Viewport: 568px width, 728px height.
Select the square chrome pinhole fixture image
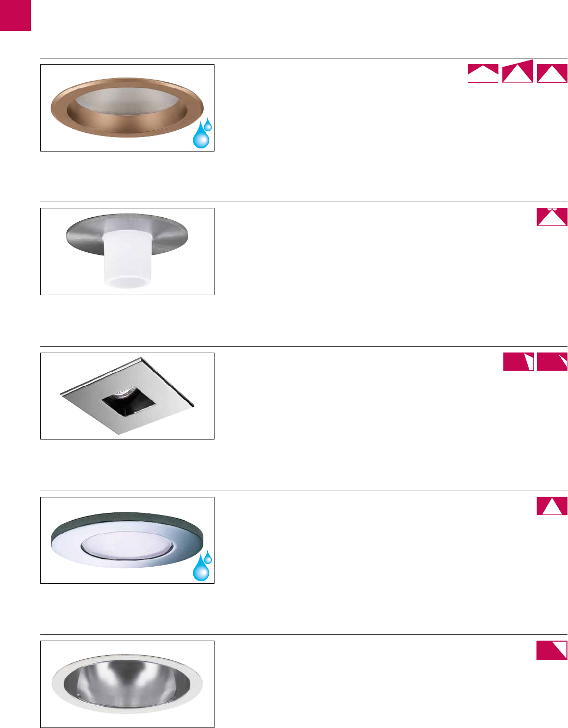pyautogui.click(x=127, y=396)
